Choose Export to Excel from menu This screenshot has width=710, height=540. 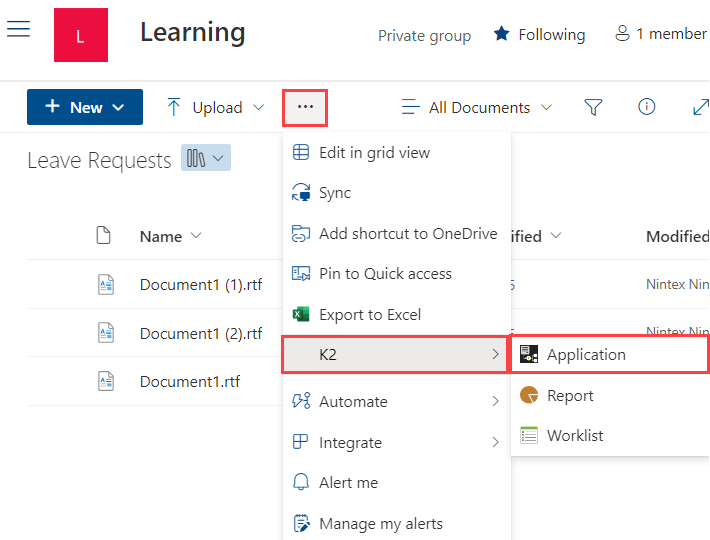tap(369, 315)
